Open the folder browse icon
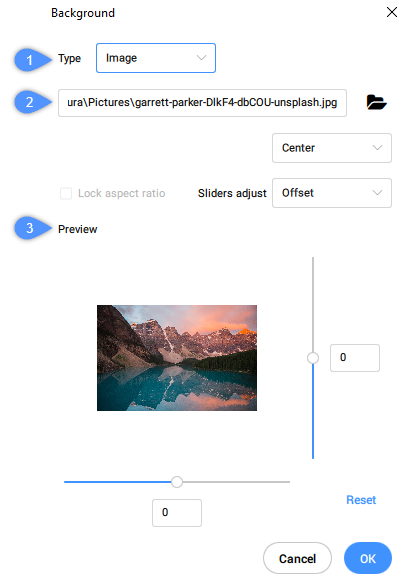Screen dimensions: 403x586 [376, 102]
